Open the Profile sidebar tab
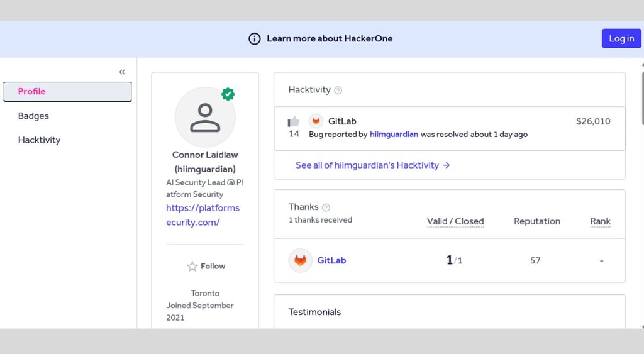The width and height of the screenshot is (644, 354). (67, 92)
